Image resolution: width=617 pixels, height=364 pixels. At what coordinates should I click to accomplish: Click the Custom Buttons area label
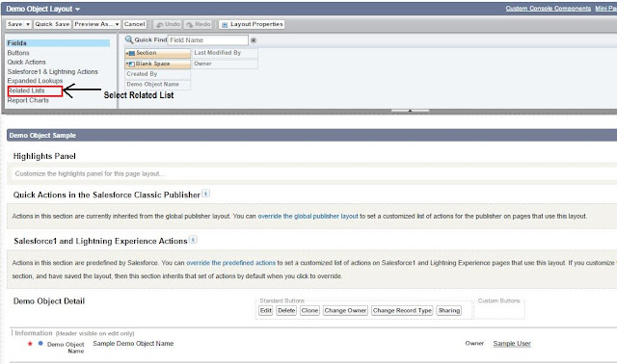pyautogui.click(x=498, y=300)
